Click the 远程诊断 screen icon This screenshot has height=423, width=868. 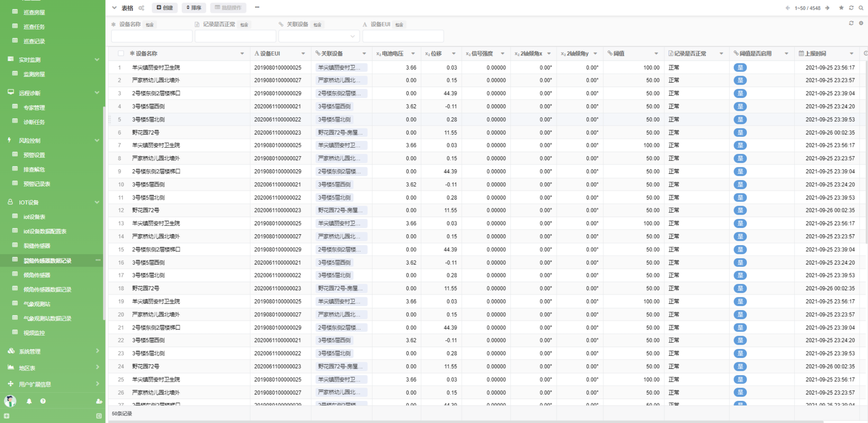(x=11, y=92)
